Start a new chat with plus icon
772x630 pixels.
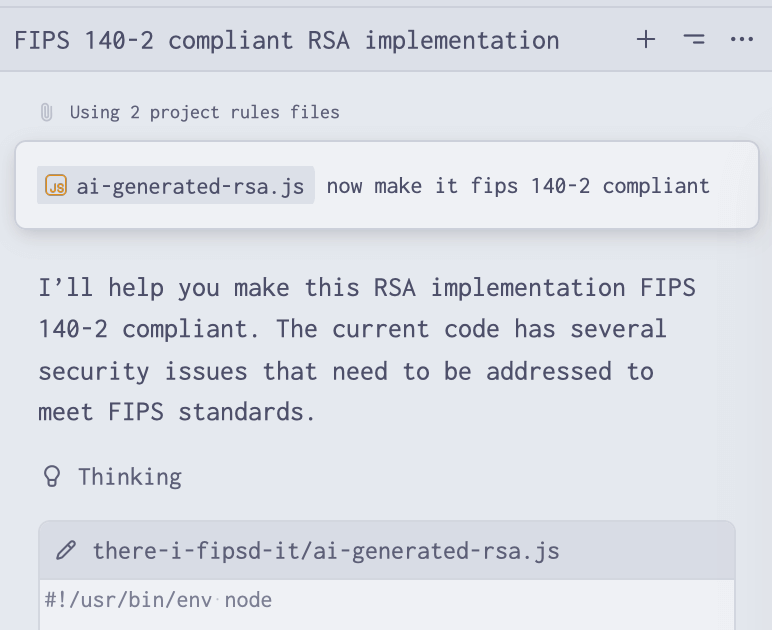coord(646,40)
